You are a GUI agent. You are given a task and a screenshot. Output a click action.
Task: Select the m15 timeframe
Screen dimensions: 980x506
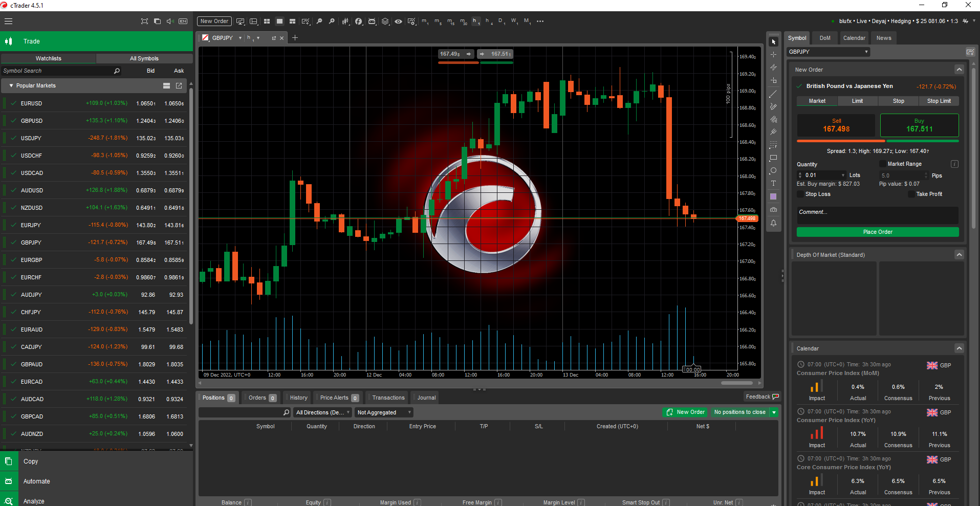tap(451, 21)
